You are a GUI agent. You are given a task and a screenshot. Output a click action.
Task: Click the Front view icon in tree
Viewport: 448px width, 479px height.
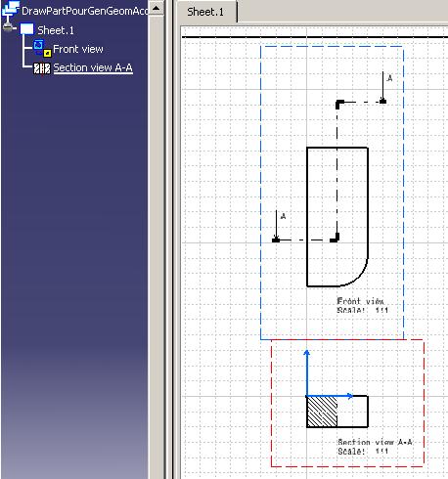tap(42, 49)
